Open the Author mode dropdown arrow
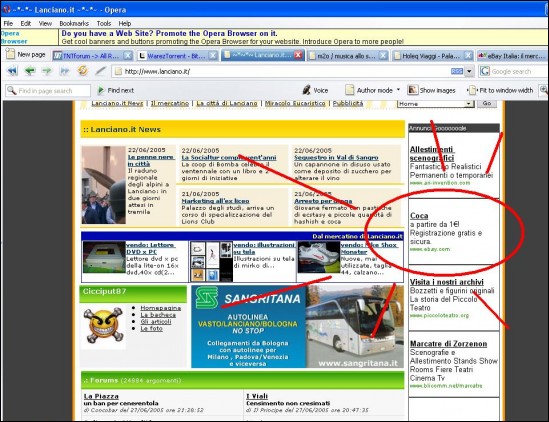 (x=398, y=90)
